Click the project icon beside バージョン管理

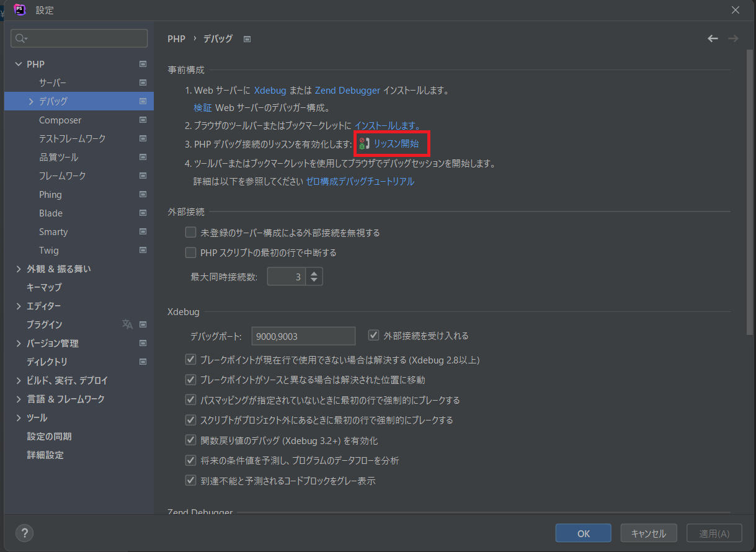point(143,343)
